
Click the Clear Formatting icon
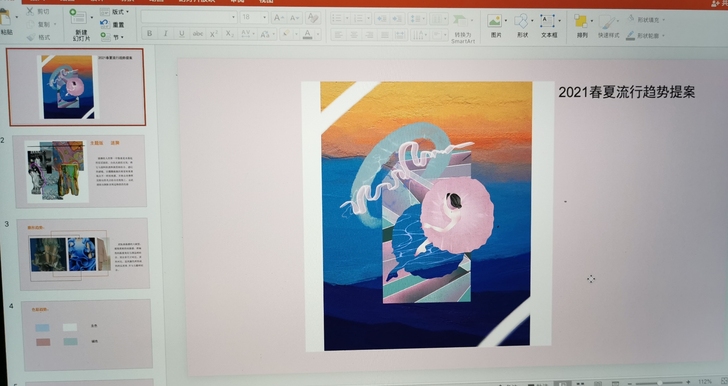pos(313,18)
